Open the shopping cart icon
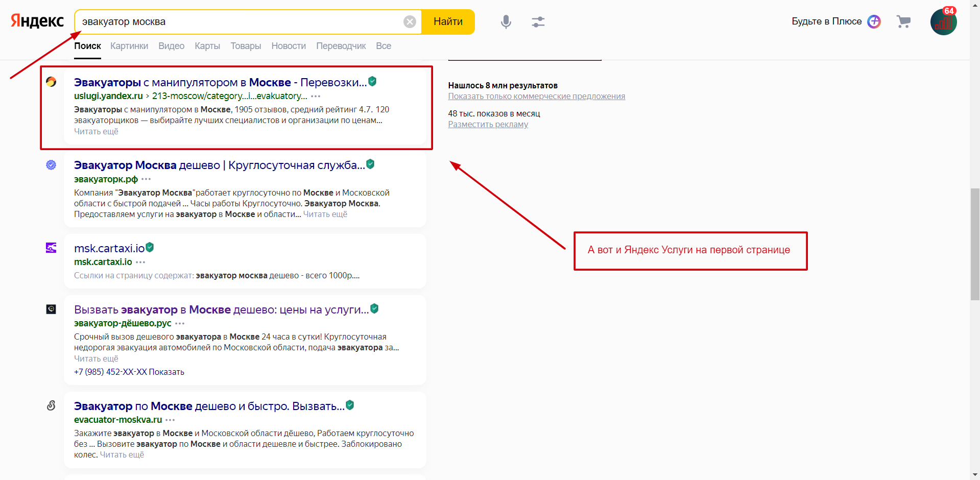This screenshot has width=980, height=480. [x=903, y=21]
